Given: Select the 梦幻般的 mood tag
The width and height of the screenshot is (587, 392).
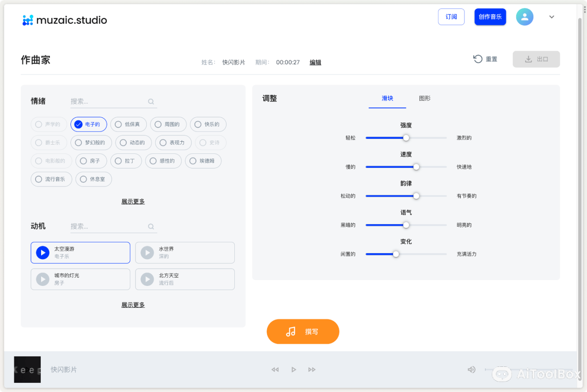Looking at the screenshot, I should click(91, 143).
